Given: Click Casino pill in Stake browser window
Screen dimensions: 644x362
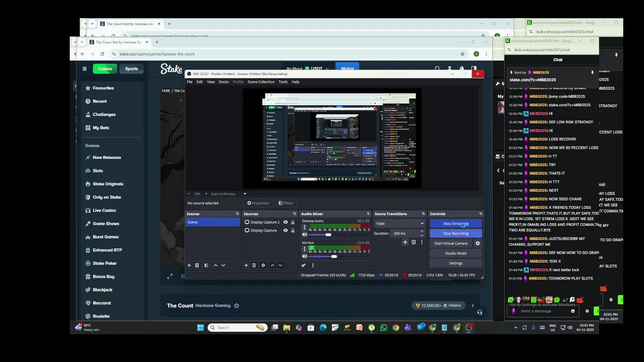Looking at the screenshot, I should click(105, 69).
